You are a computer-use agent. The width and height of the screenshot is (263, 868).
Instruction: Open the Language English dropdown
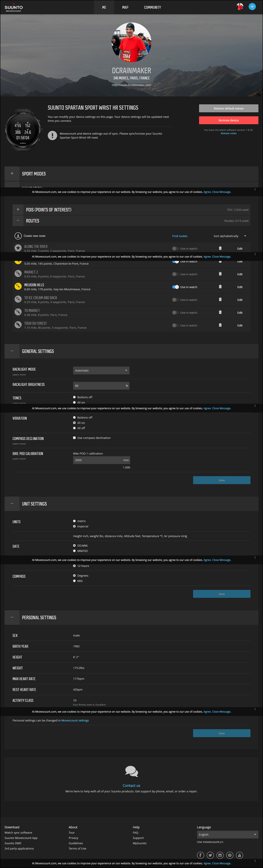pyautogui.click(x=228, y=835)
